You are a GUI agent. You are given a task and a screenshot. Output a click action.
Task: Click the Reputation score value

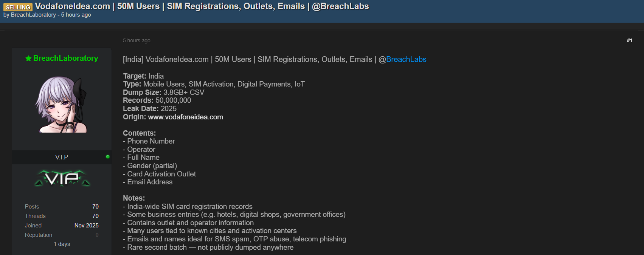97,235
